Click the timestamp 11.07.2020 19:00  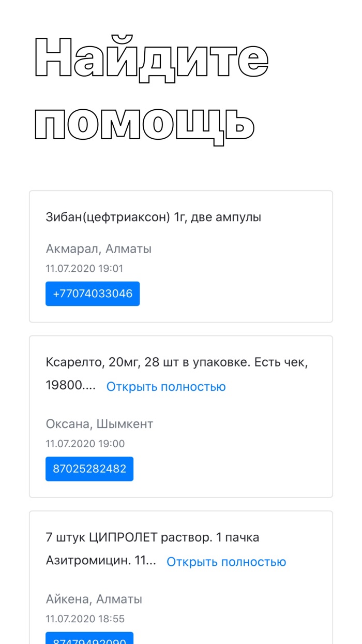[x=85, y=444]
